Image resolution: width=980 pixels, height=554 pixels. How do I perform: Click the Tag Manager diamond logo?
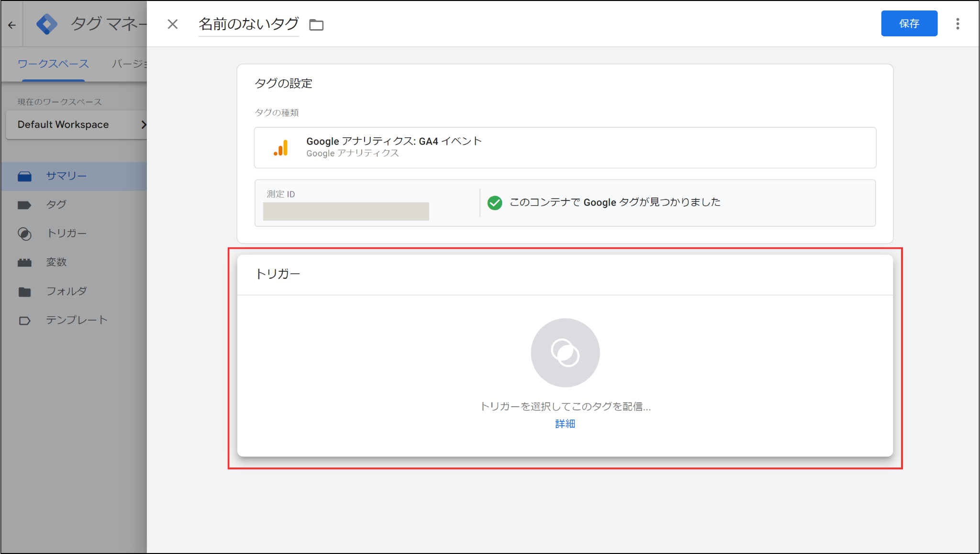click(47, 24)
